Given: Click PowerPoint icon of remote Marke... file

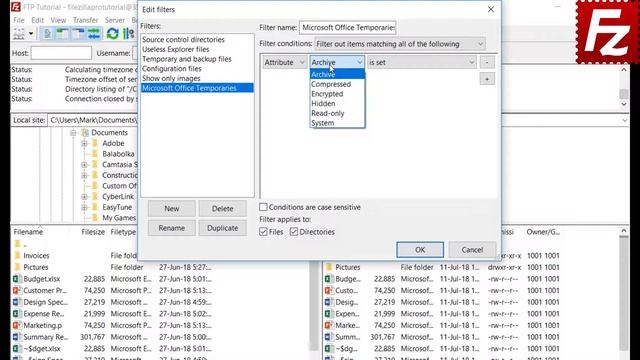Looking at the screenshot, I should tap(328, 325).
